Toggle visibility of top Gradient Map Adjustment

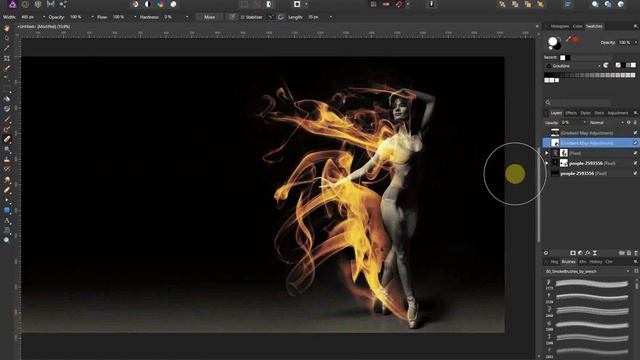coord(635,133)
